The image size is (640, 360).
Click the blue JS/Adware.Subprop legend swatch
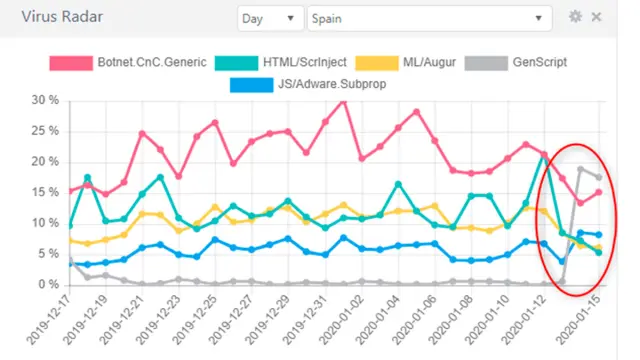(251, 85)
